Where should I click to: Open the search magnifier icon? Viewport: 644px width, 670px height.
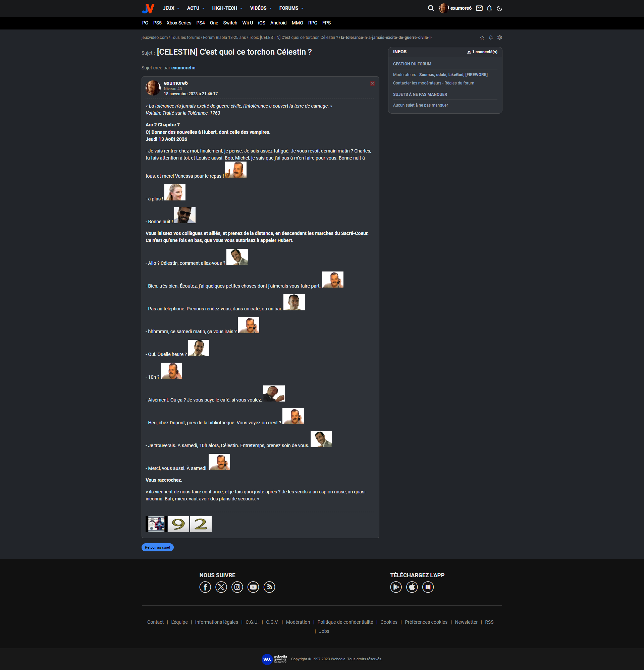431,8
